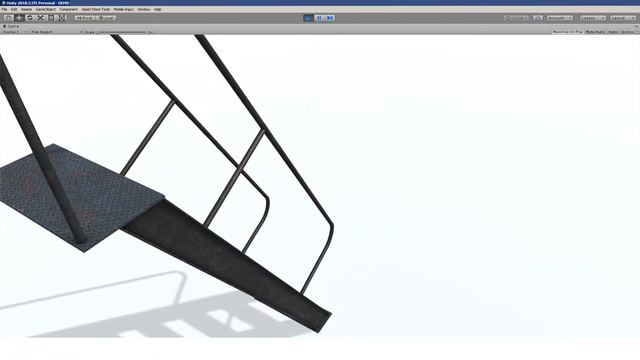The height and width of the screenshot is (360, 640).
Task: Open the Layers dropdown
Action: [x=593, y=18]
